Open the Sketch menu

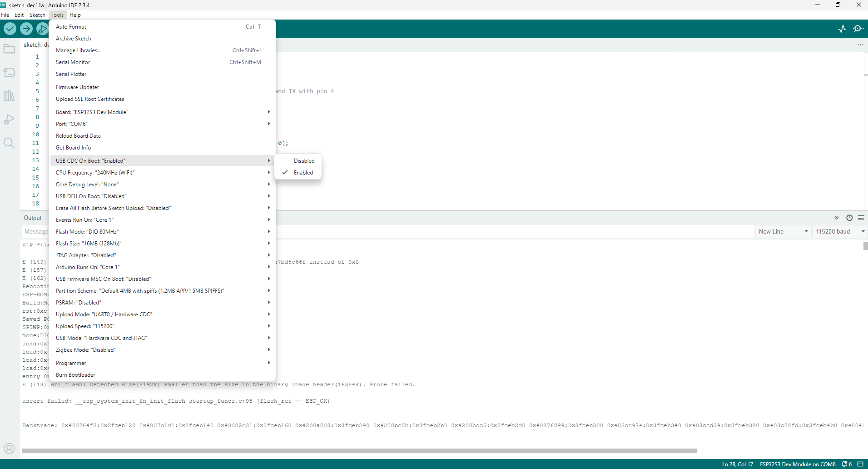[x=37, y=15]
